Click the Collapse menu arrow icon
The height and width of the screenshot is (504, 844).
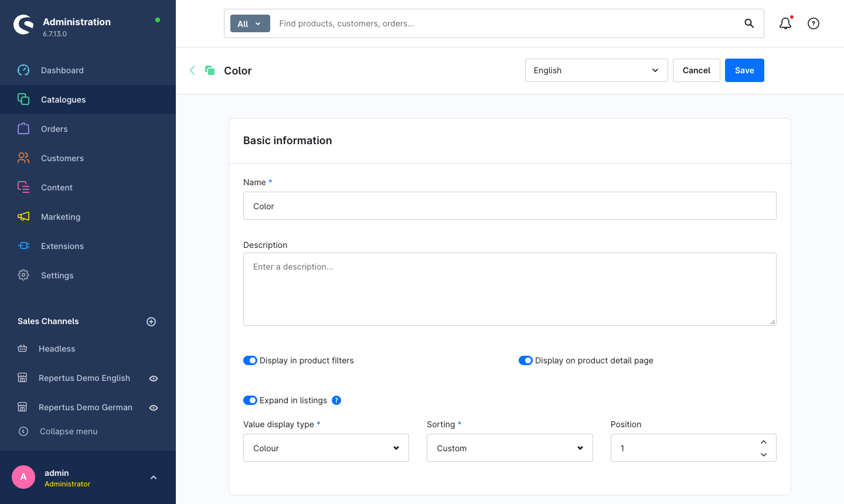pyautogui.click(x=23, y=431)
